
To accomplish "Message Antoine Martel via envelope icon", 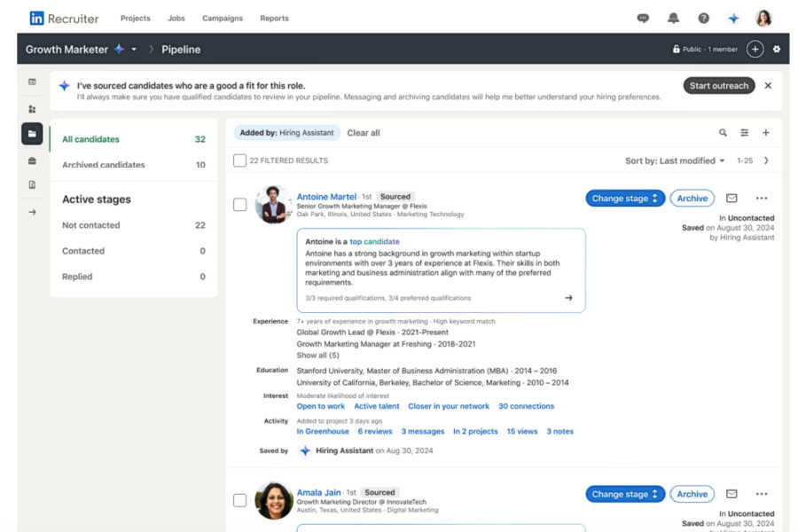I will [x=731, y=198].
